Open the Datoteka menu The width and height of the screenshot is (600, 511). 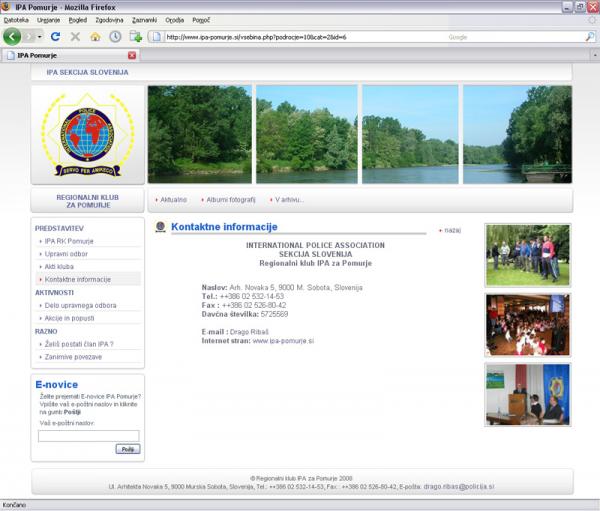[16, 19]
